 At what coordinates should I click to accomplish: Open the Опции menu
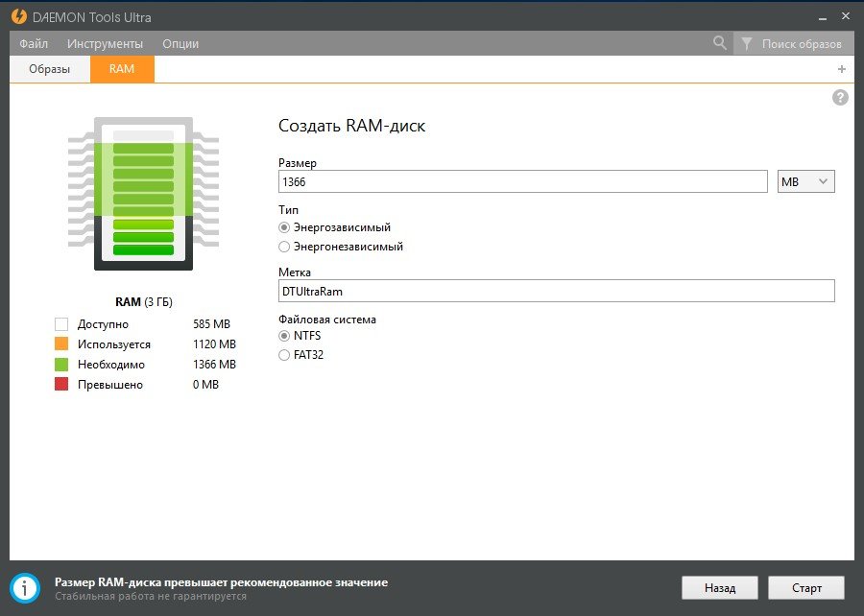click(x=180, y=43)
